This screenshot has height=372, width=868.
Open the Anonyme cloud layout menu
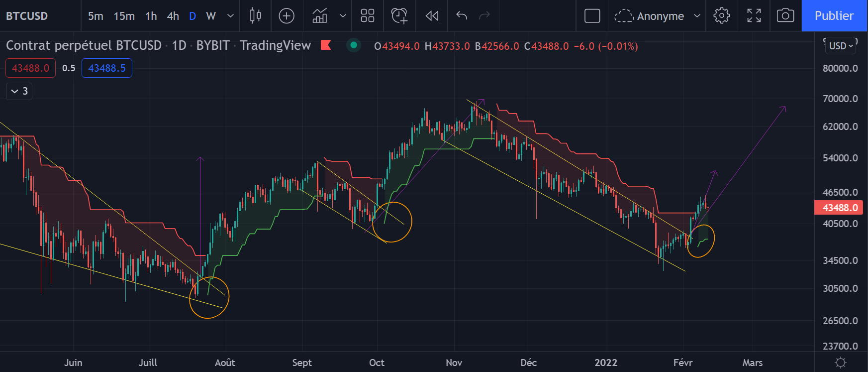click(649, 16)
